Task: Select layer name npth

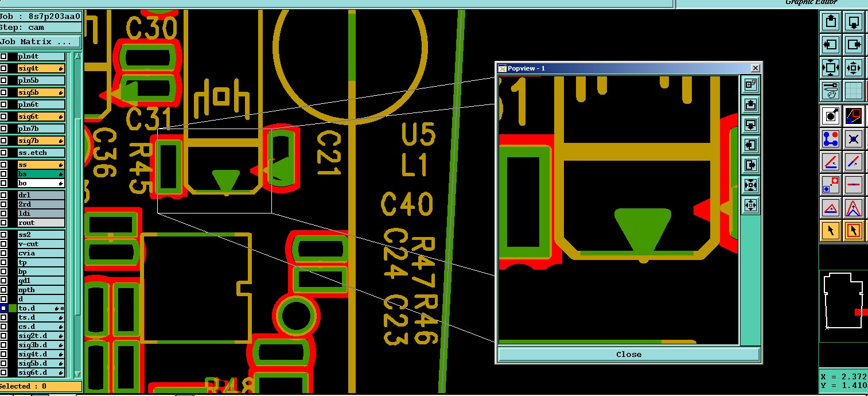Action: point(41,290)
